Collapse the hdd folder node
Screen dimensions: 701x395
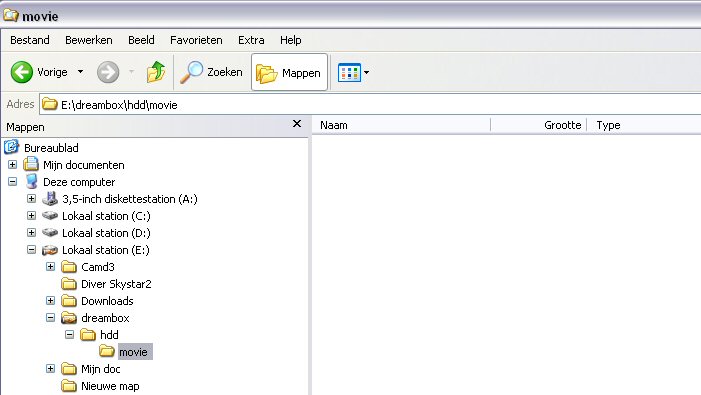69,334
